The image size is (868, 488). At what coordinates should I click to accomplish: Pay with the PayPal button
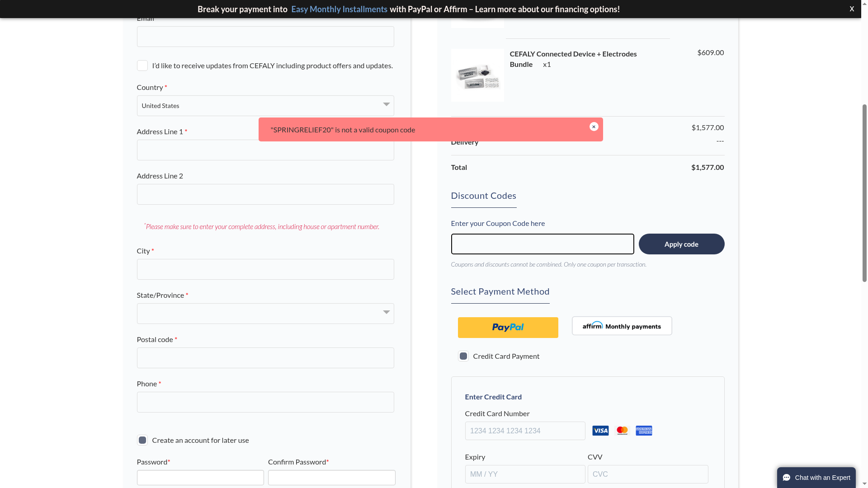508,328
